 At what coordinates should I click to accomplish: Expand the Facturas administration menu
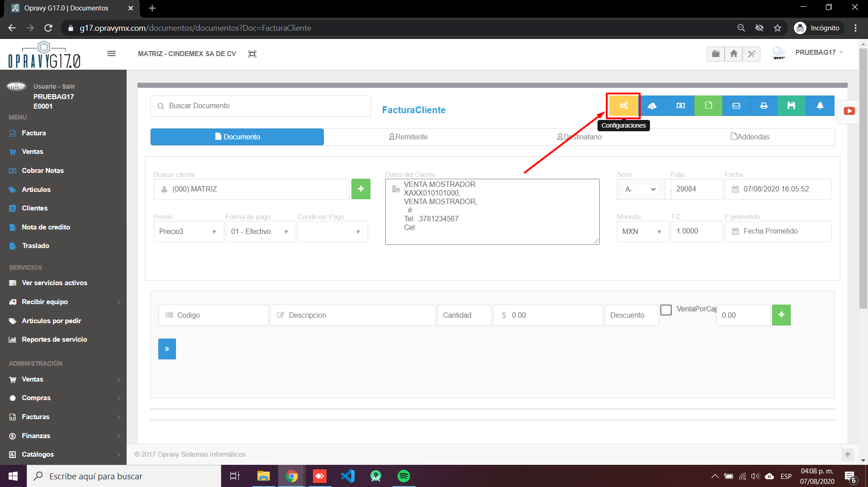point(63,417)
